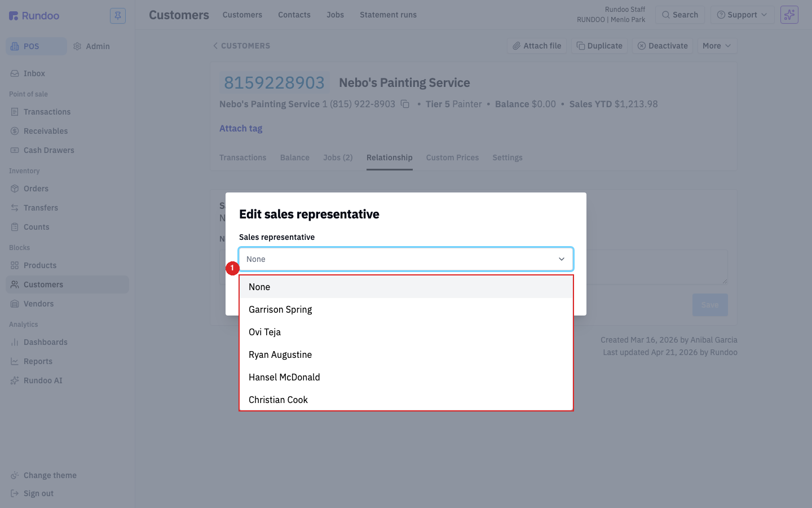Open Customers in the sidebar

click(x=67, y=284)
